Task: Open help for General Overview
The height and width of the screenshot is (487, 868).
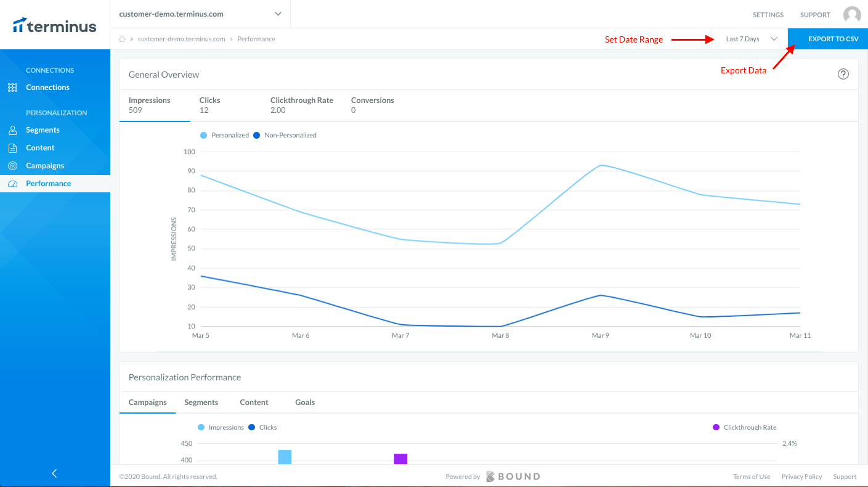Action: coord(843,74)
